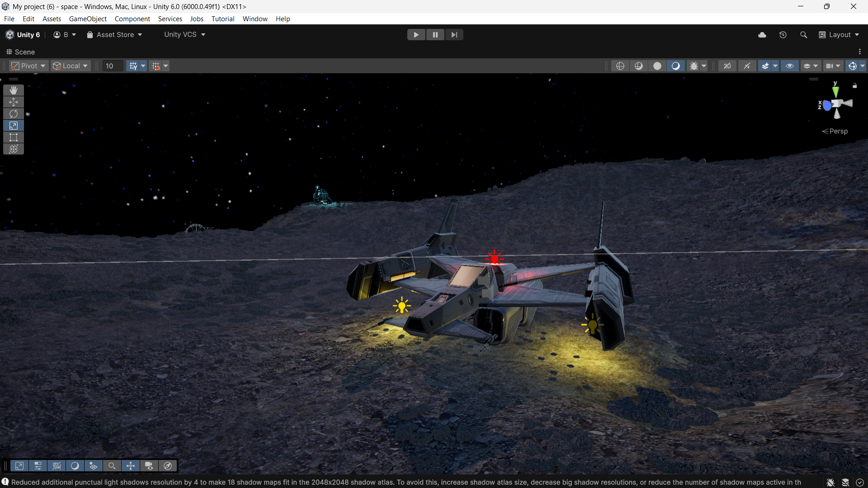Viewport: 868px width, 488px height.
Task: Select the combined Transform tool
Action: (x=14, y=149)
